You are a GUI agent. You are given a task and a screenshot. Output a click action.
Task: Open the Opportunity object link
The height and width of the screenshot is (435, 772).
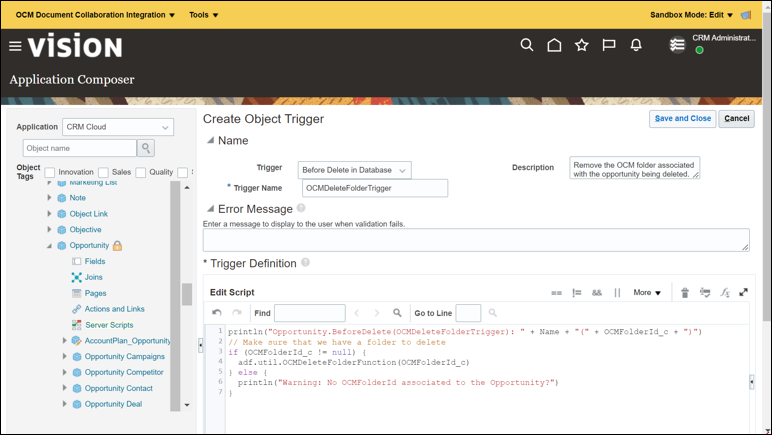(x=89, y=245)
